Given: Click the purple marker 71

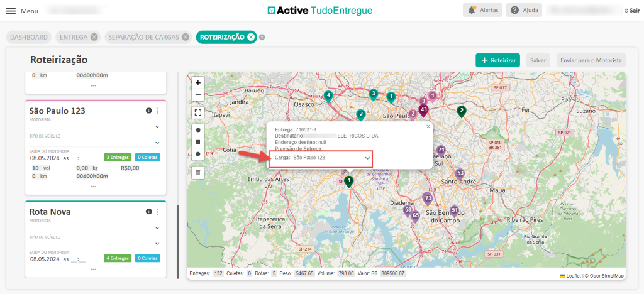Looking at the screenshot, I should coord(441,150).
